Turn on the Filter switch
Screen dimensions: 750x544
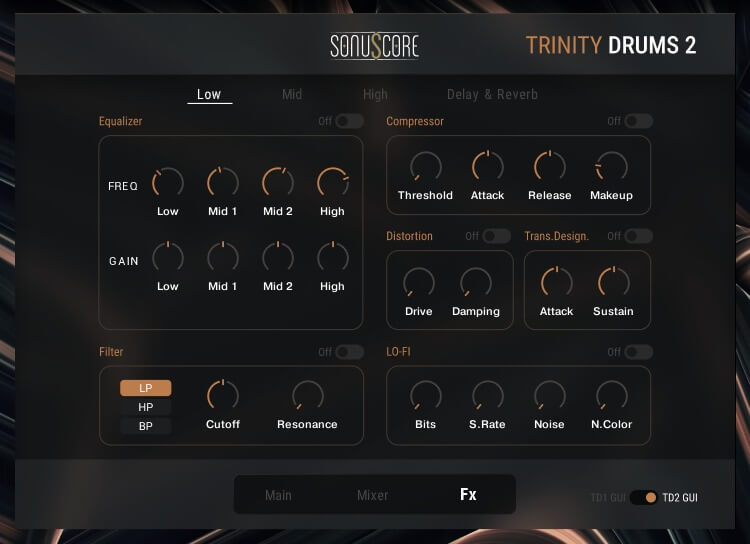[x=350, y=352]
